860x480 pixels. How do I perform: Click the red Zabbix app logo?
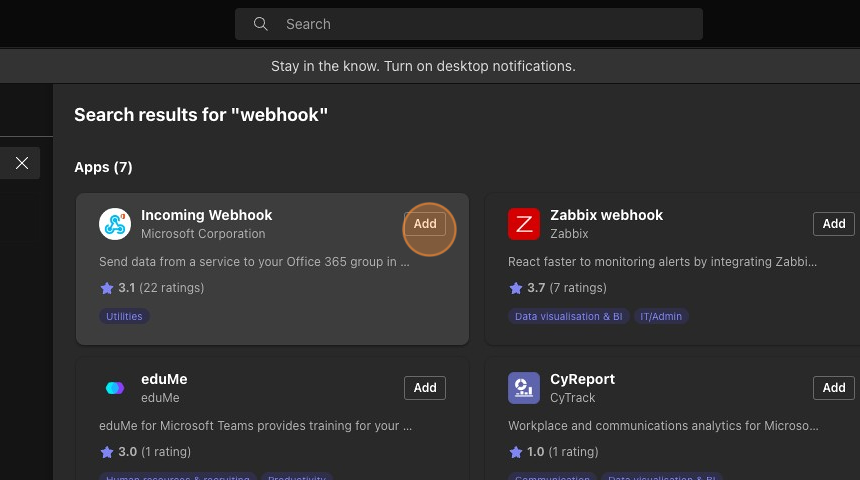pyautogui.click(x=524, y=224)
